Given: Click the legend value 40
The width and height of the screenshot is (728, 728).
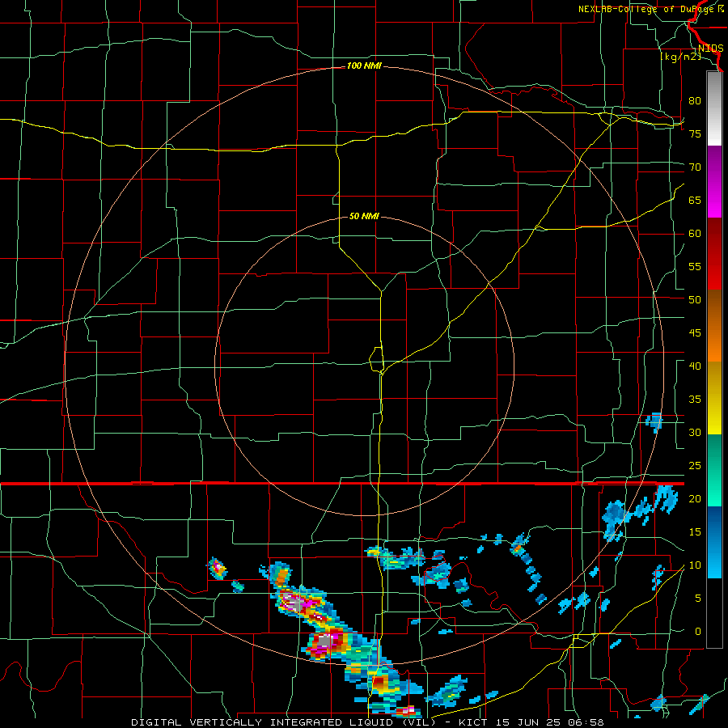Looking at the screenshot, I should (695, 366).
